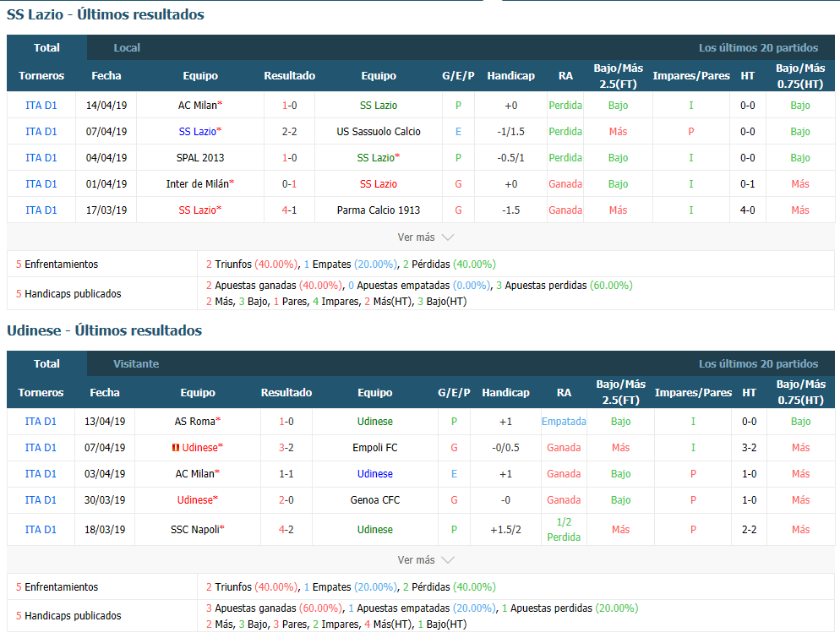Click Inter de Milán team name
This screenshot has width=840, height=638.
pos(198,184)
